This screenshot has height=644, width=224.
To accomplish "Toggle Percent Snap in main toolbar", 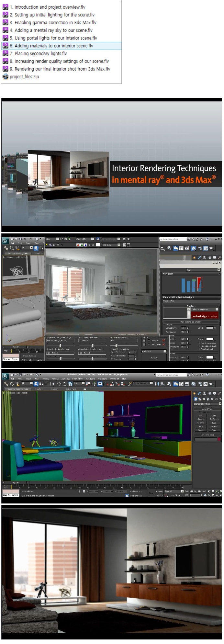I will coord(117,384).
